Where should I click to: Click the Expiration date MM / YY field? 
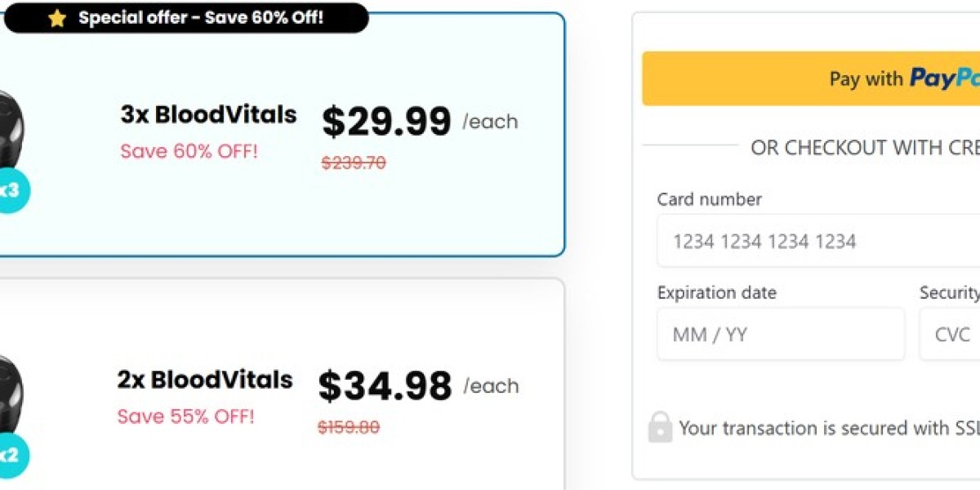click(x=780, y=334)
